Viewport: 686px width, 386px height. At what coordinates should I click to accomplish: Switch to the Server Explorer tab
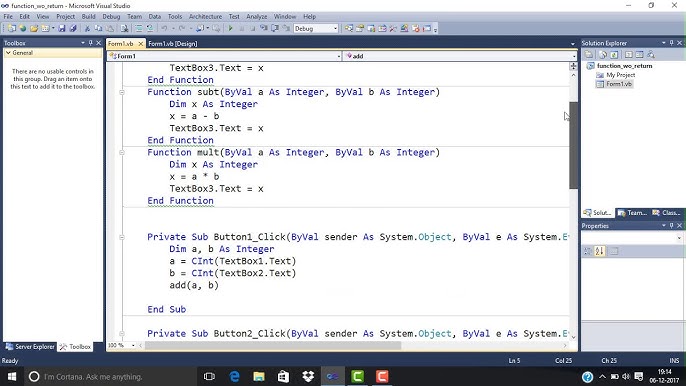(30, 347)
